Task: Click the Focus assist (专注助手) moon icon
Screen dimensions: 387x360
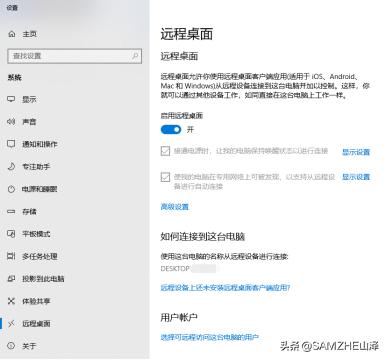Action: coord(11,166)
